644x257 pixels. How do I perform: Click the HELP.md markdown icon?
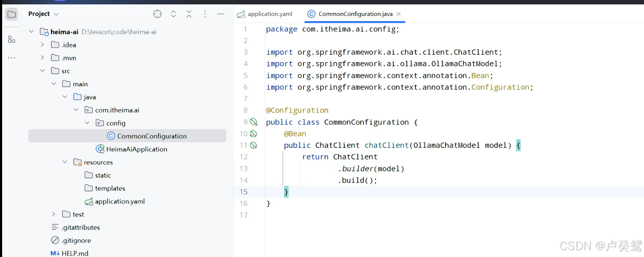point(55,254)
